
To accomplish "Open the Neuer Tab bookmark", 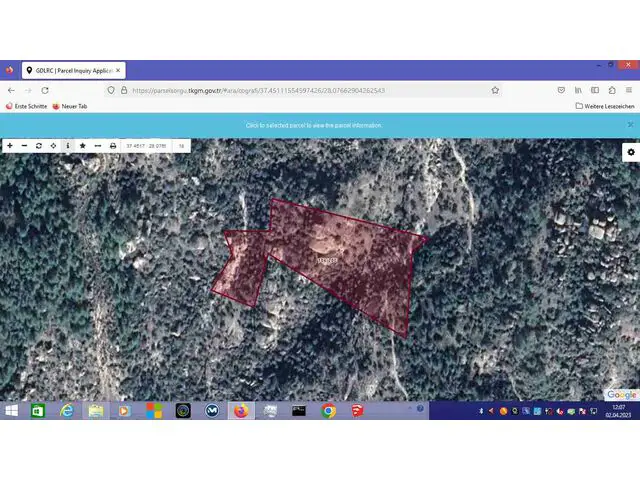I will tap(70, 106).
